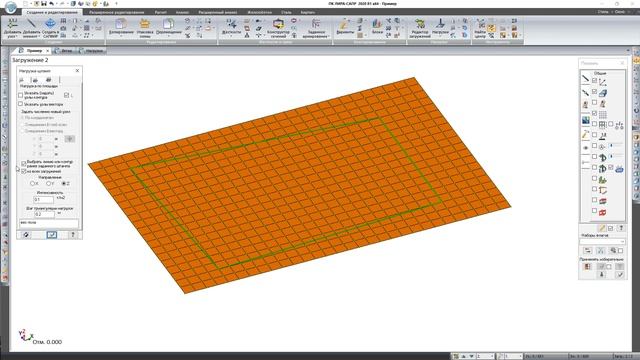640x360 pixels.
Task: Click the Задание армирования icon
Action: (316, 28)
